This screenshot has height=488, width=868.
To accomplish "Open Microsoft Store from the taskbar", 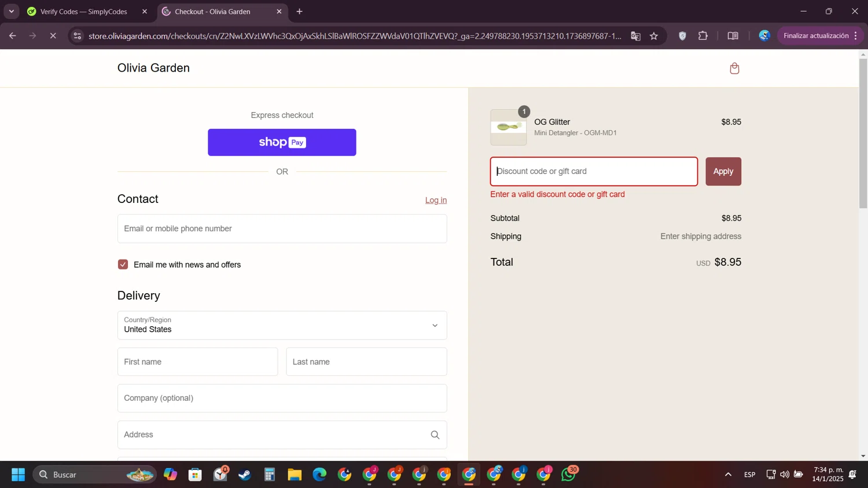I will pos(195,475).
